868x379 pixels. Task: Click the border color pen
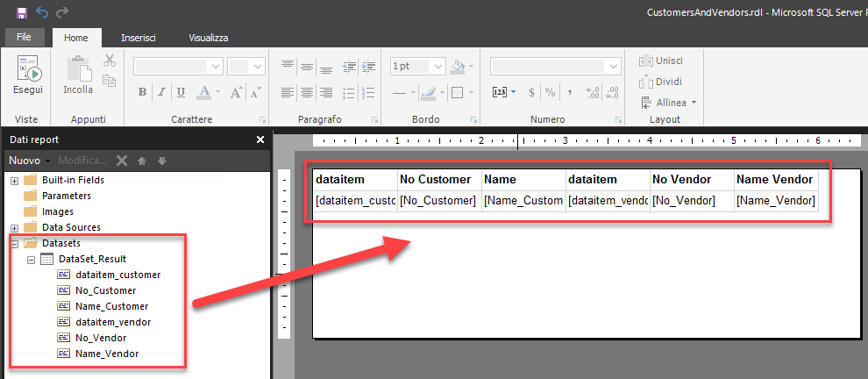coord(429,92)
